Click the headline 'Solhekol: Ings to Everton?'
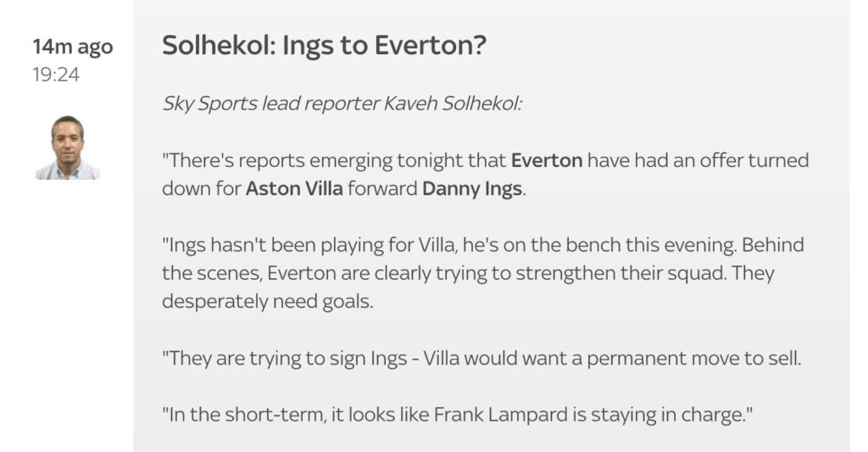This screenshot has width=868, height=452. pyautogui.click(x=324, y=46)
